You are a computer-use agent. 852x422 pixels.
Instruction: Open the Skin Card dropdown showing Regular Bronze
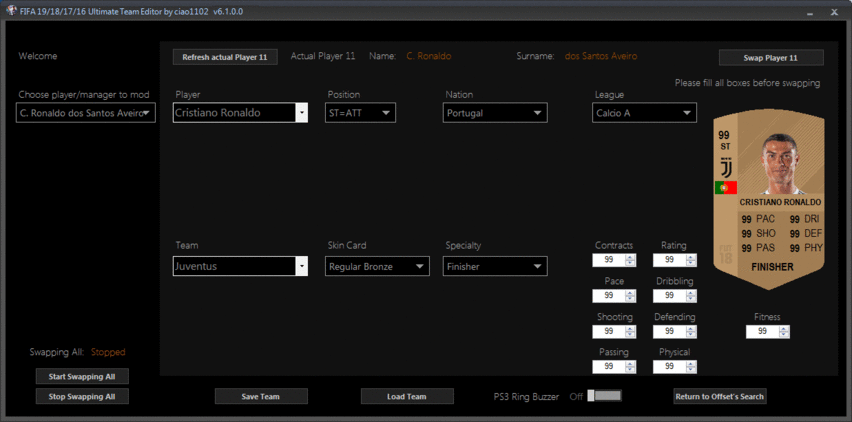[x=377, y=266]
